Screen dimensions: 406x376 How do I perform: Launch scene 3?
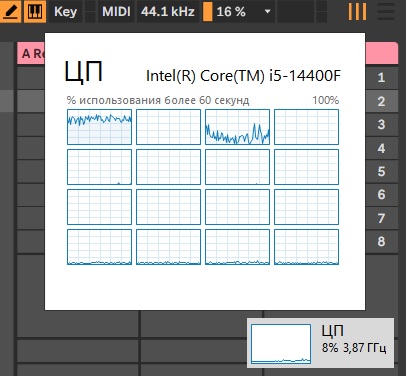coord(382,124)
